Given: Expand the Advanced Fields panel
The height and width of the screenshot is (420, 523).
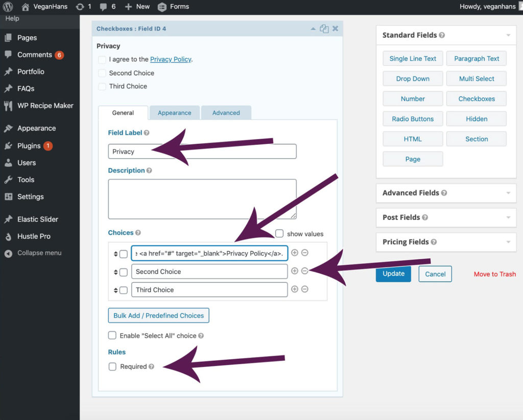Looking at the screenshot, I should tap(507, 193).
